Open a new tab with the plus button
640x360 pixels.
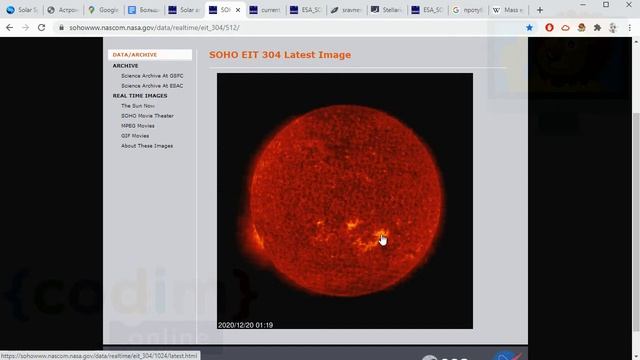point(540,10)
